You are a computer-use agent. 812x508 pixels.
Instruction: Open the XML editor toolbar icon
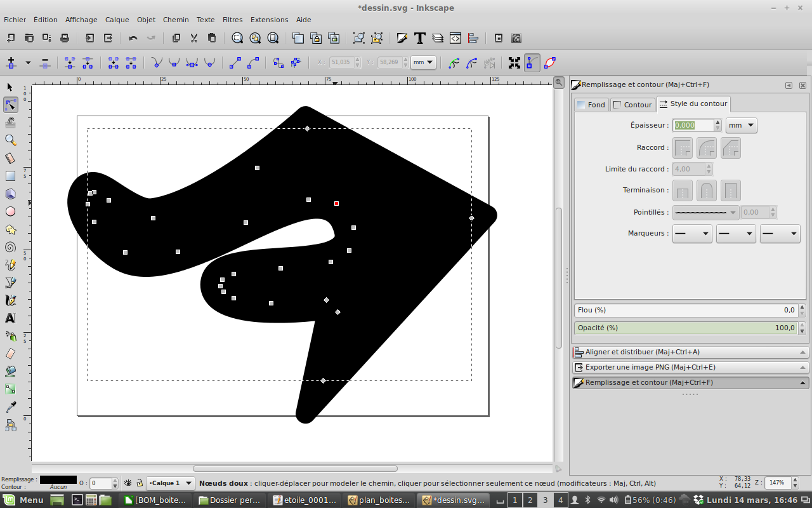[455, 38]
